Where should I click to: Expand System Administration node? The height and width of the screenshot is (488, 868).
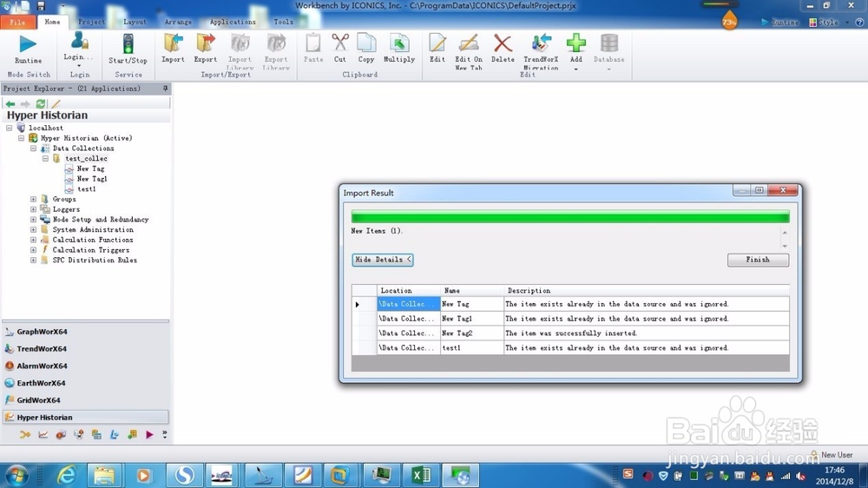click(33, 229)
